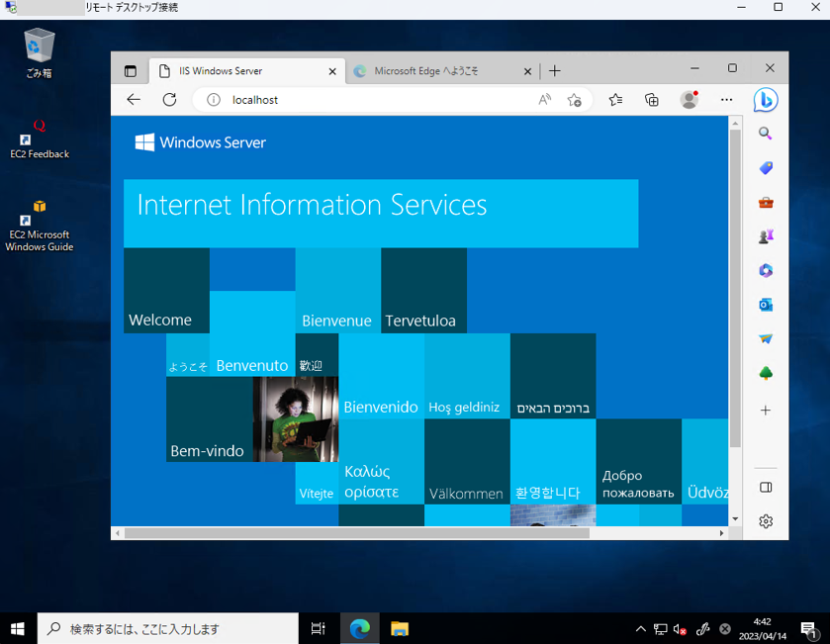
Task: Open muted volume icon in tray
Action: [x=680, y=629]
